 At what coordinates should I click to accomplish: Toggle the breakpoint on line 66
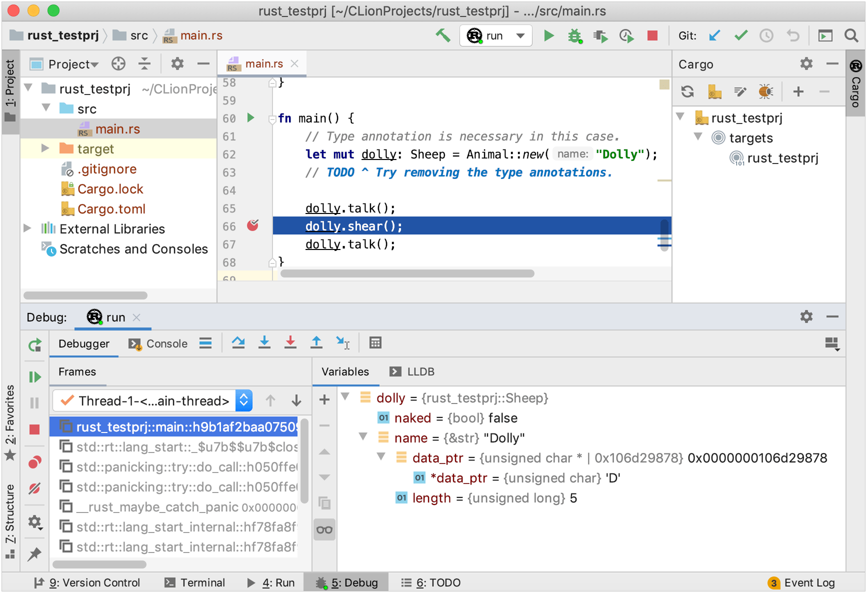point(253,226)
